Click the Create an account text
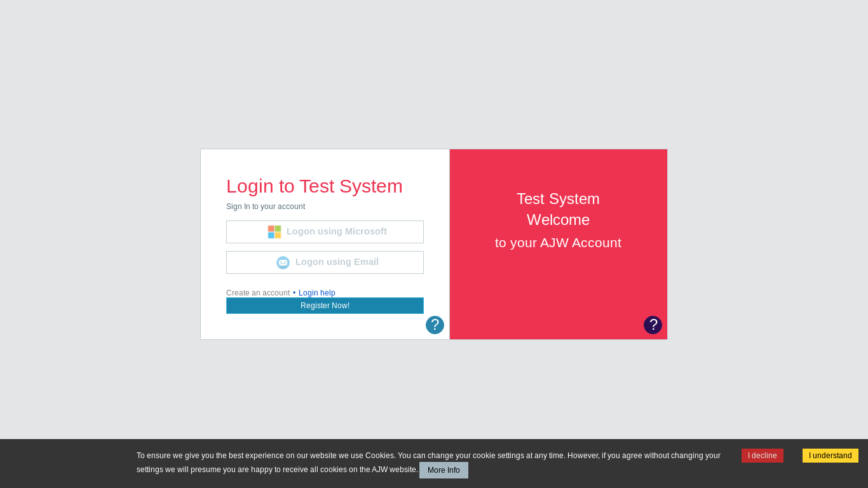Image resolution: width=868 pixels, height=488 pixels. point(258,293)
